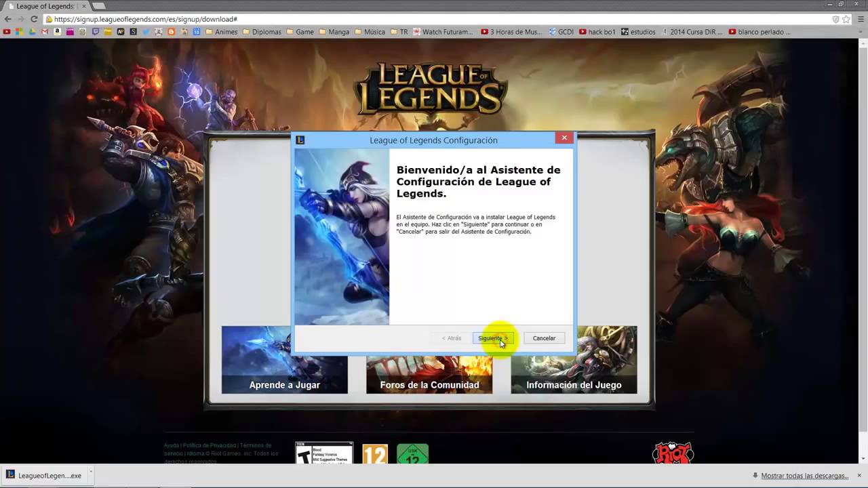Click the League of Legends logo
The height and width of the screenshot is (488, 868).
pos(431,89)
